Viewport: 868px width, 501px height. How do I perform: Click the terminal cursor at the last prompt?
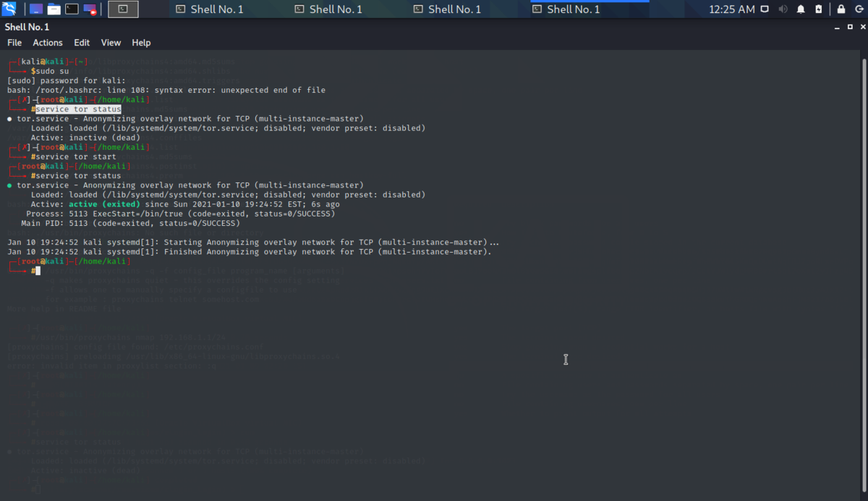(x=38, y=271)
